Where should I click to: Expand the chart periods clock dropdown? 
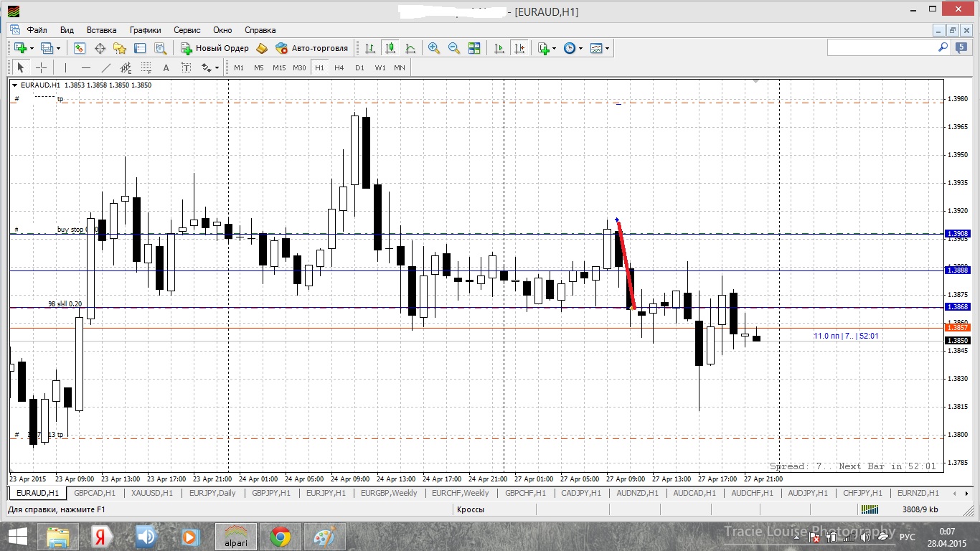tap(580, 48)
